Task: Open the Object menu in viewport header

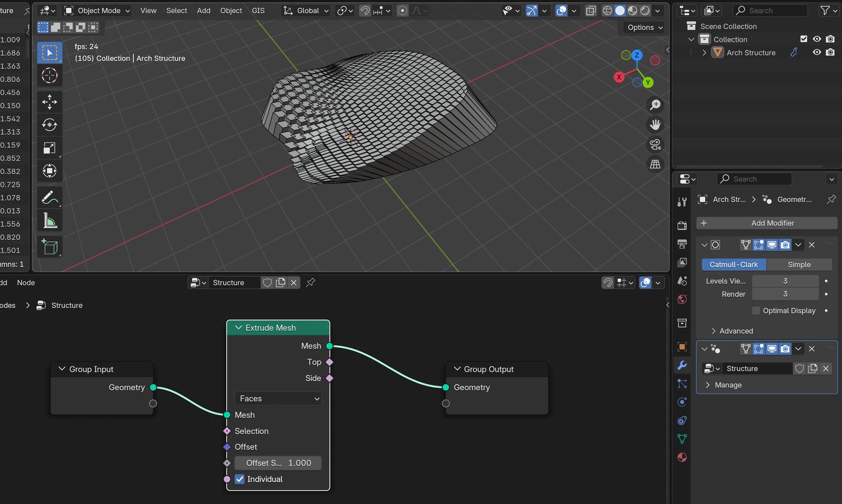Action: coord(231,11)
